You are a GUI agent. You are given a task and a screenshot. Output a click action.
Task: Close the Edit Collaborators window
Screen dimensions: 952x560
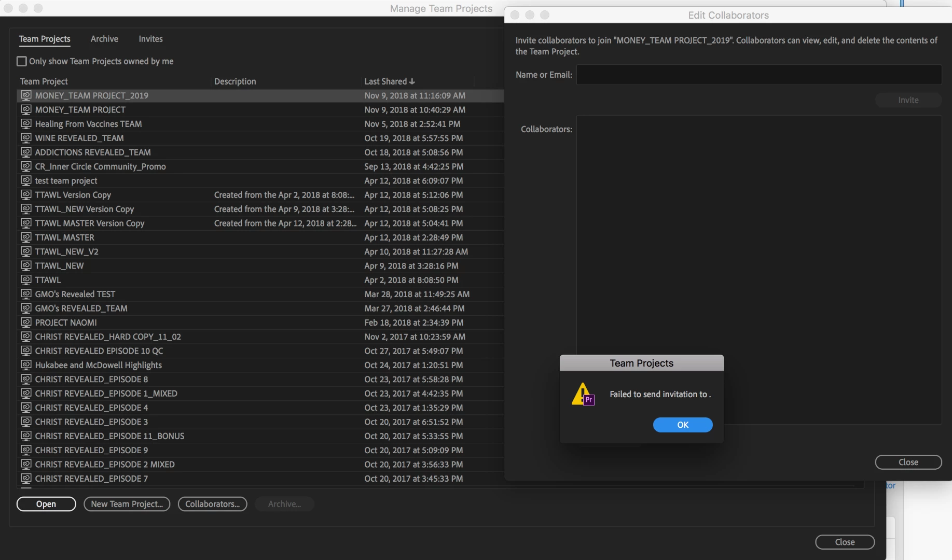tap(908, 462)
